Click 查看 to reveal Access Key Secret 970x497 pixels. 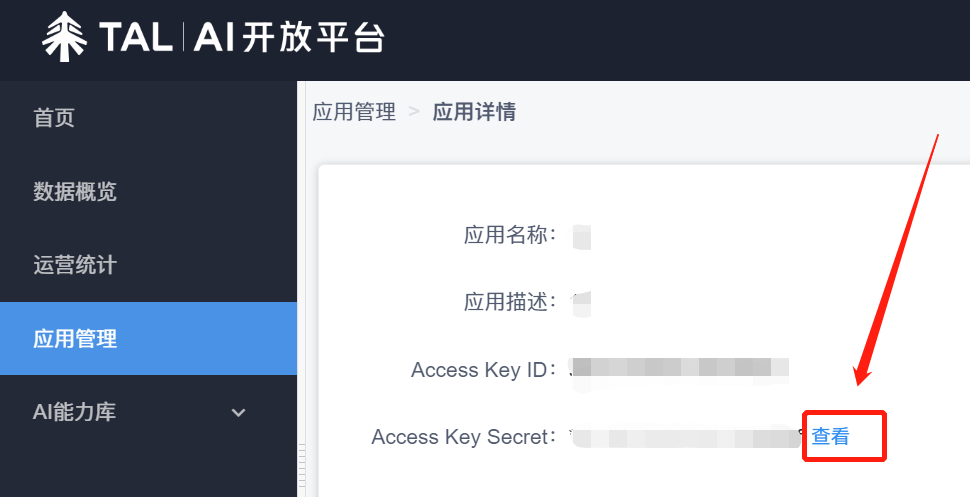830,436
